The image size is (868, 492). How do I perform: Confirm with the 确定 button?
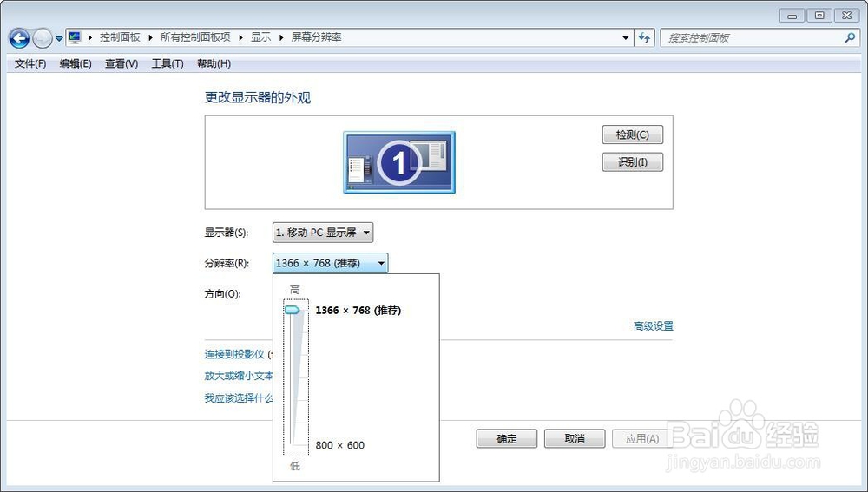click(507, 439)
